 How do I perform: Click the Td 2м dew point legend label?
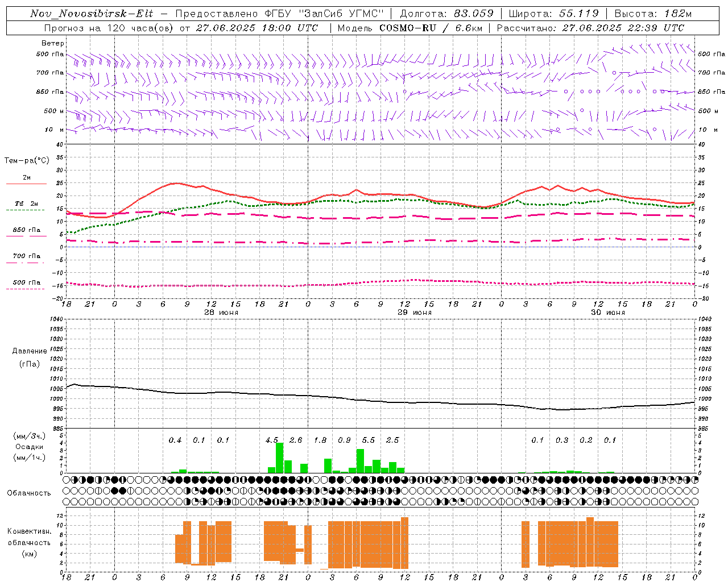click(x=26, y=203)
